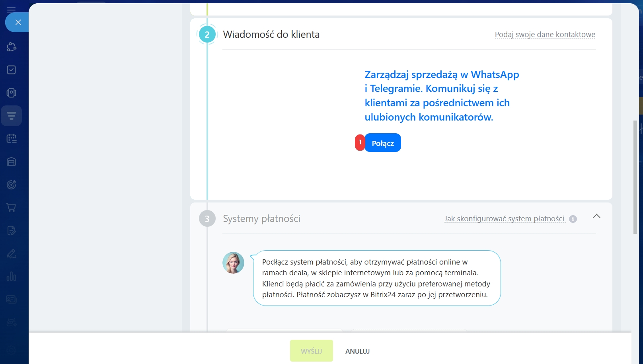Open the shopping cart icon in sidebar

[12, 208]
